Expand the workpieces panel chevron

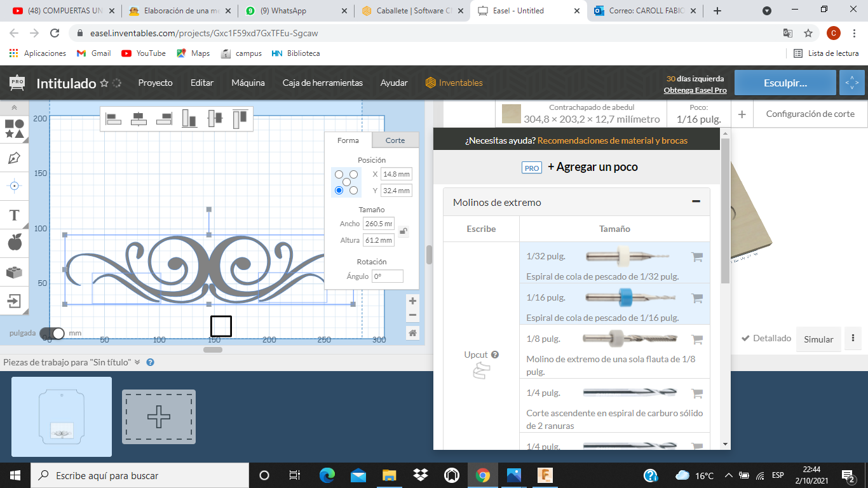(x=137, y=362)
